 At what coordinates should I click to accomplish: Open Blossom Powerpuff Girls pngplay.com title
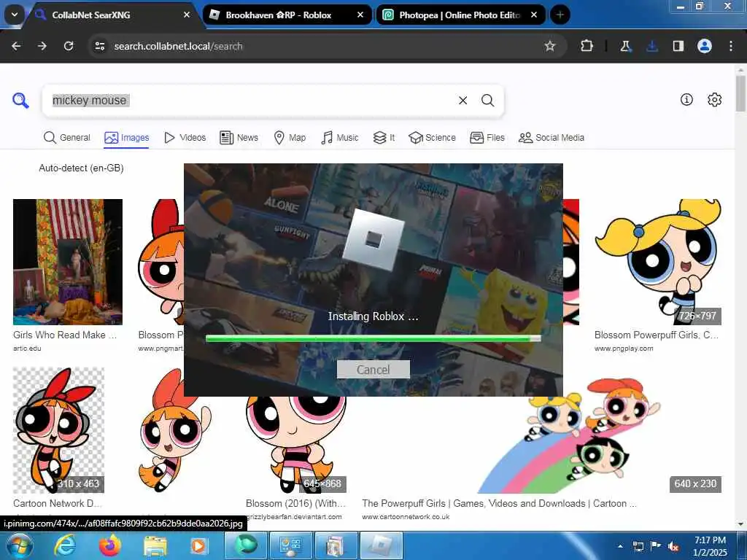tap(656, 335)
